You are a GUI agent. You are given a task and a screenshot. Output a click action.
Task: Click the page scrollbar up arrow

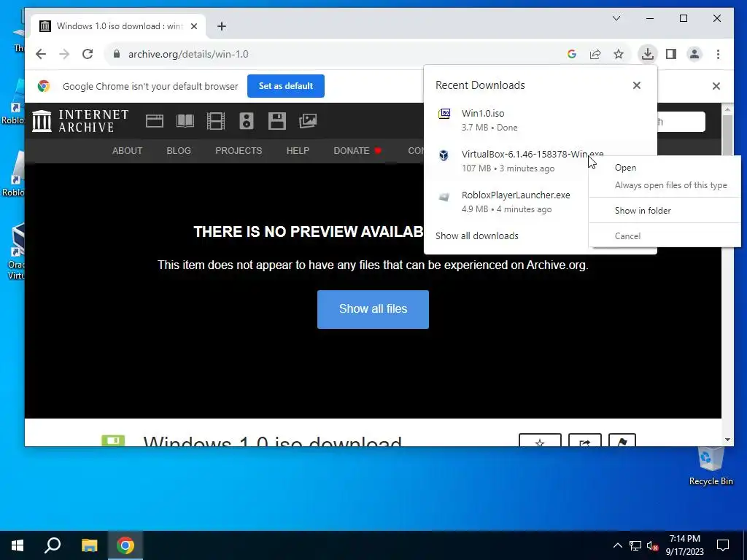pos(727,109)
